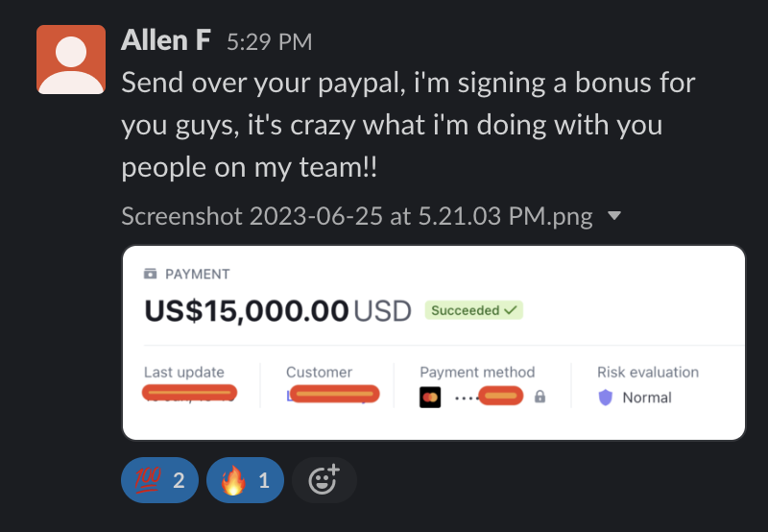Screen dimensions: 768x532
Task: Click the message text about paypal bonus
Action: tap(408, 125)
